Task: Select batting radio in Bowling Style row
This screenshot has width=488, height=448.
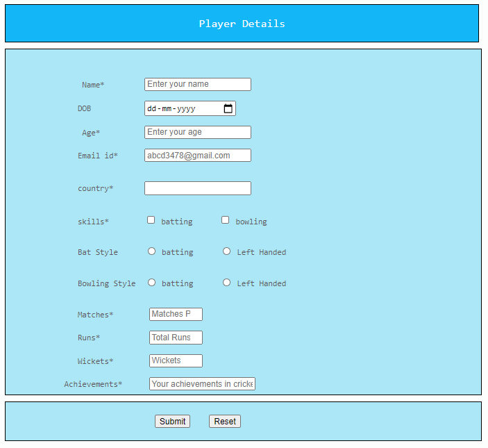Action: click(x=151, y=283)
